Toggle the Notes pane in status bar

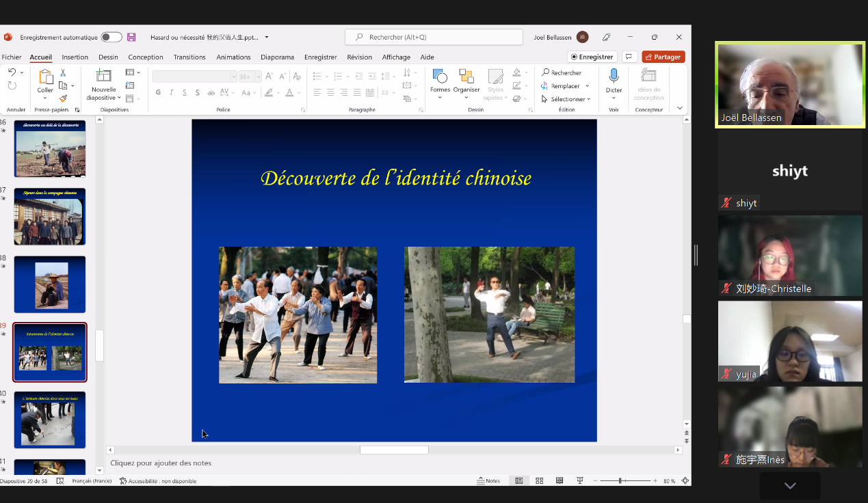point(488,481)
